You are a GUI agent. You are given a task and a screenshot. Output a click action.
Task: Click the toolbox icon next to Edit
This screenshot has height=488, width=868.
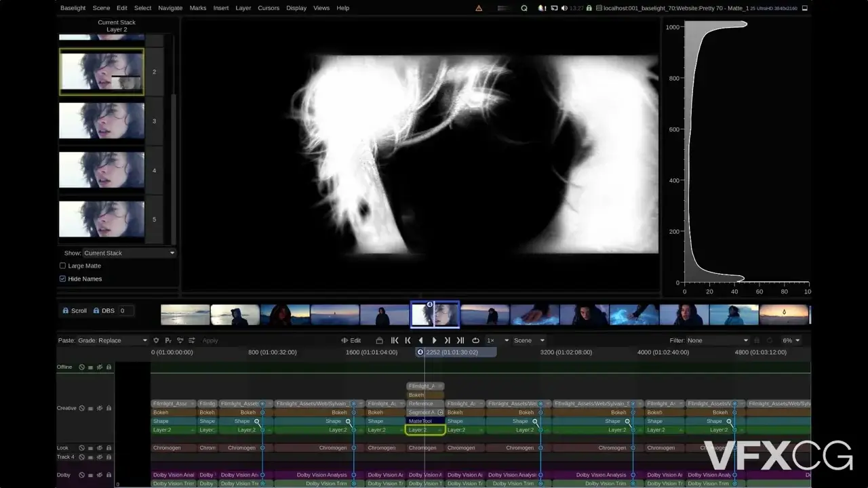tap(379, 340)
